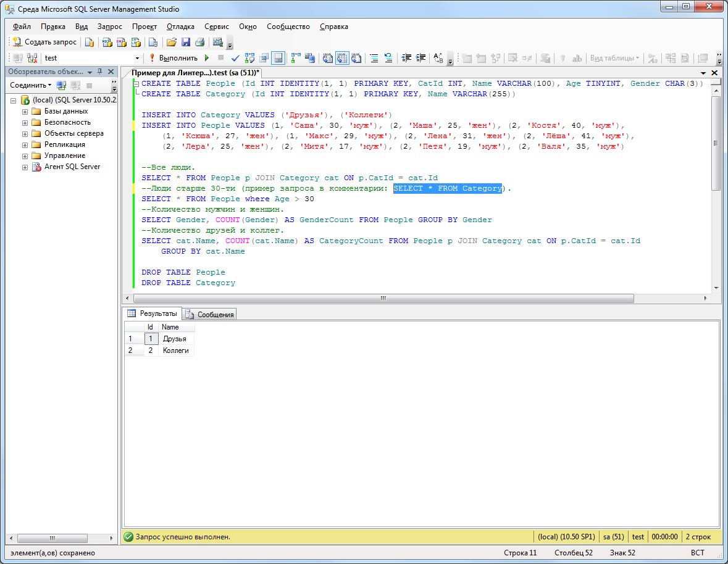Open the Справка menu
728x564 pixels.
pos(334,27)
